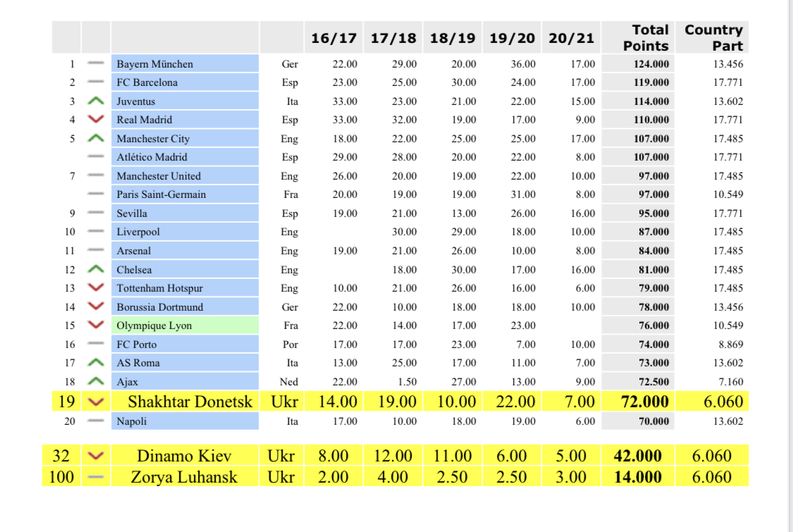This screenshot has width=793, height=532.
Task: Open the Paris Saint-Germain club link
Action: point(161,194)
